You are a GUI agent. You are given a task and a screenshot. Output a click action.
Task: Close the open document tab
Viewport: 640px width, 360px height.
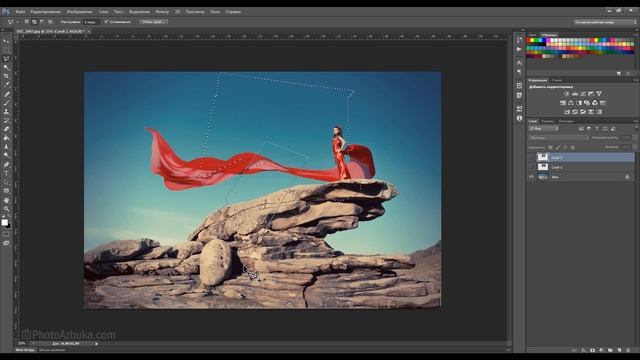89,31
